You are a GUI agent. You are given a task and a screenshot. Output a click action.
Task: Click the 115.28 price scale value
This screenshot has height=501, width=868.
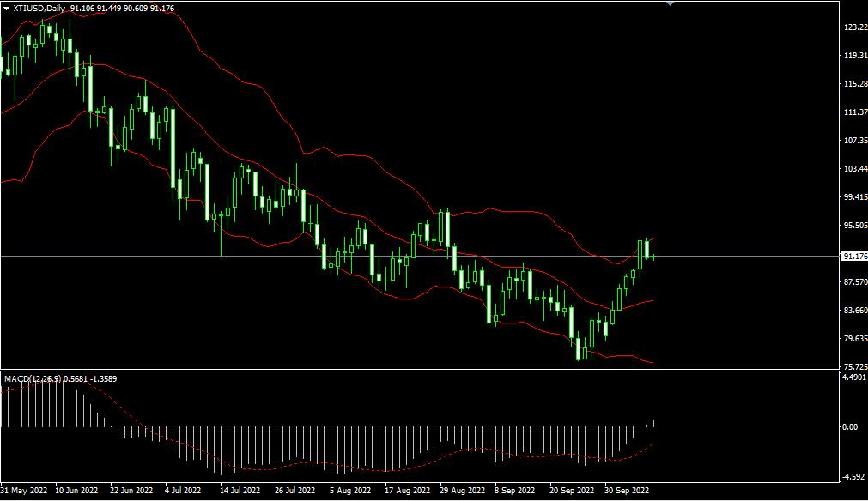[855, 83]
